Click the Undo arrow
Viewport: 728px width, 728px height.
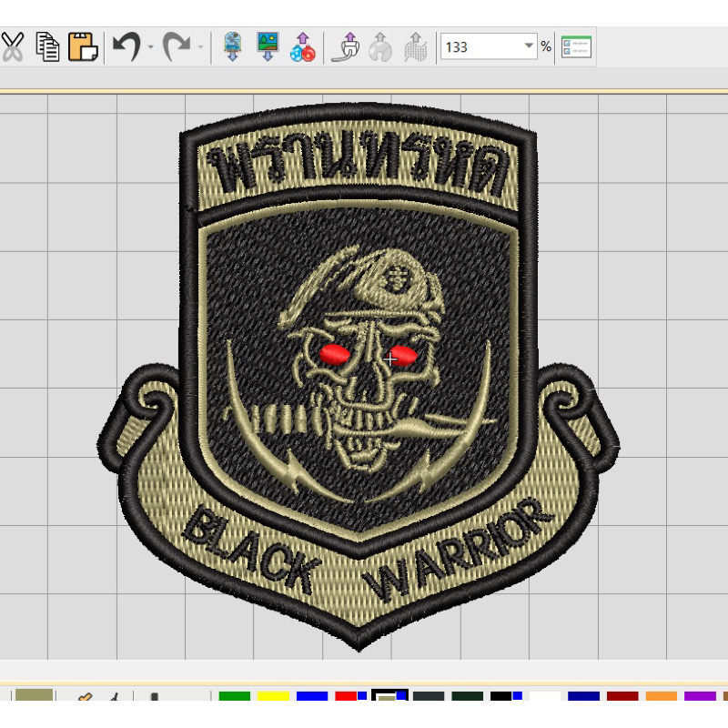tap(126, 46)
